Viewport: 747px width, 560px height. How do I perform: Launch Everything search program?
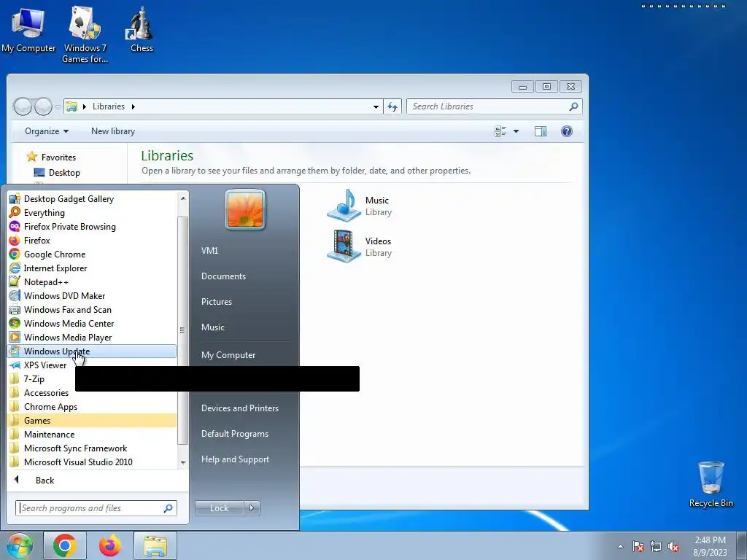point(91,213)
